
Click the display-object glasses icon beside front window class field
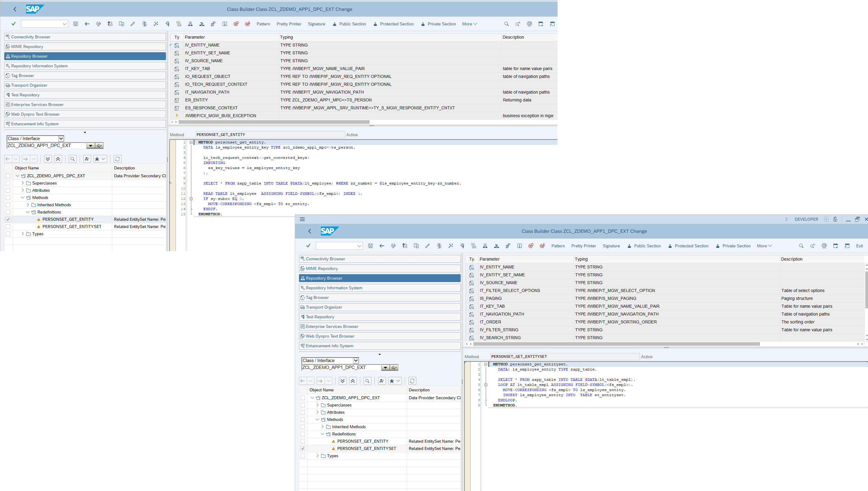[394, 367]
